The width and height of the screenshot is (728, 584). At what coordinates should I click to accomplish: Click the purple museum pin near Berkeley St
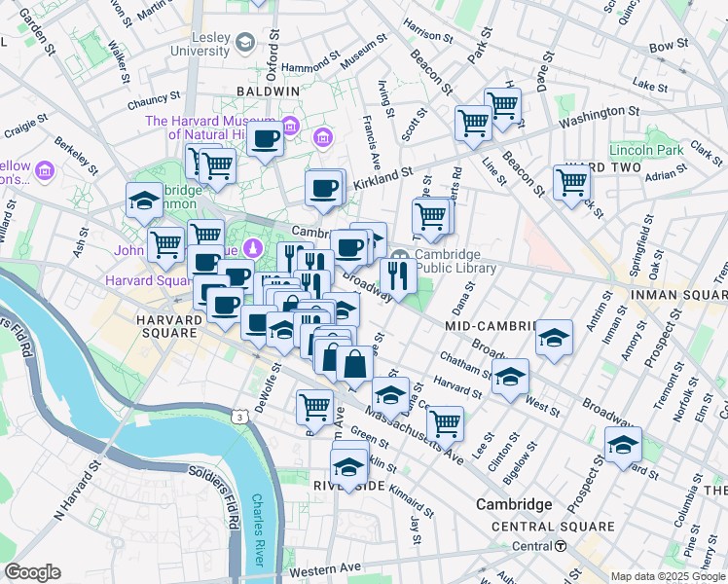pos(45,171)
